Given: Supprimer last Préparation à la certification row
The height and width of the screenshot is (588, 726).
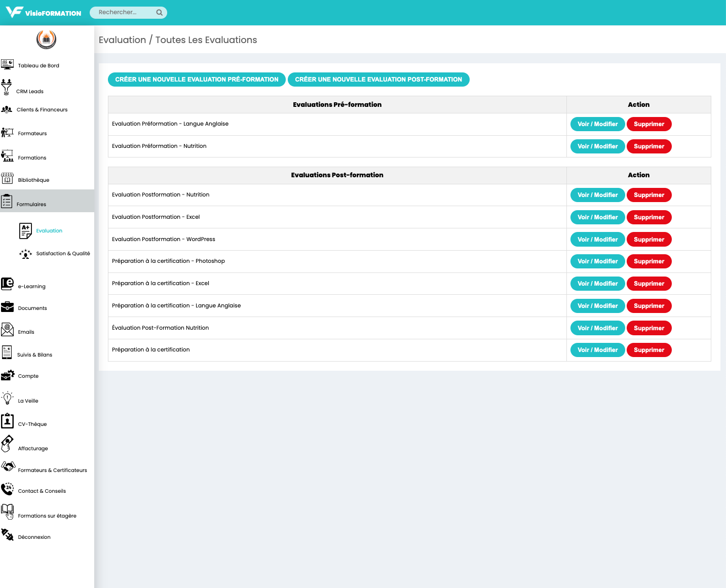Looking at the screenshot, I should coord(649,350).
